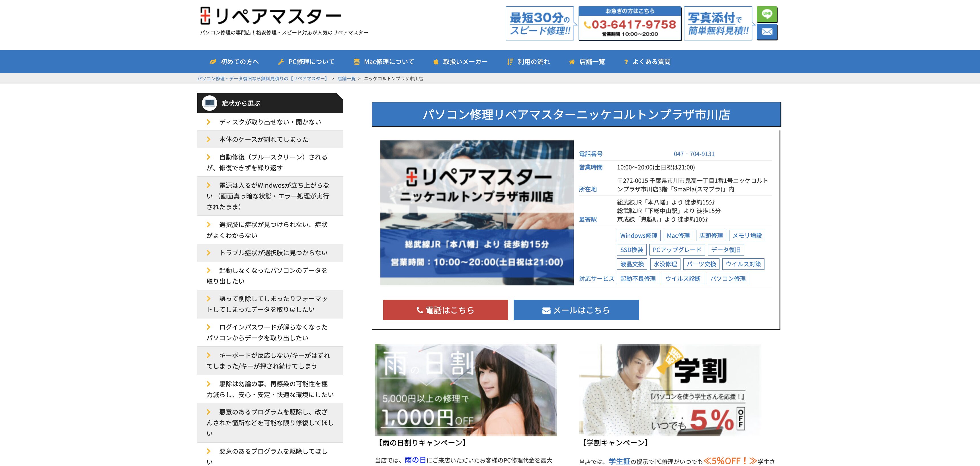Click phone number 047-704-9131 link

(x=694, y=154)
